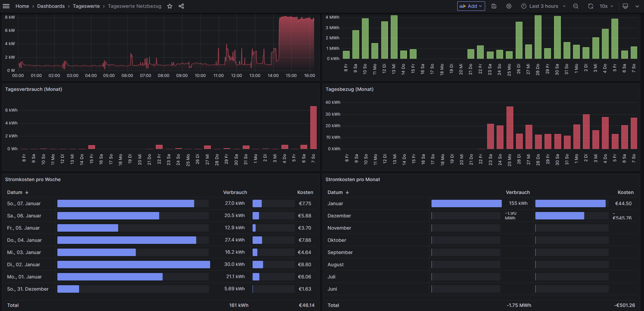
Task: Zoom out time range magnifier icon
Action: (x=576, y=6)
